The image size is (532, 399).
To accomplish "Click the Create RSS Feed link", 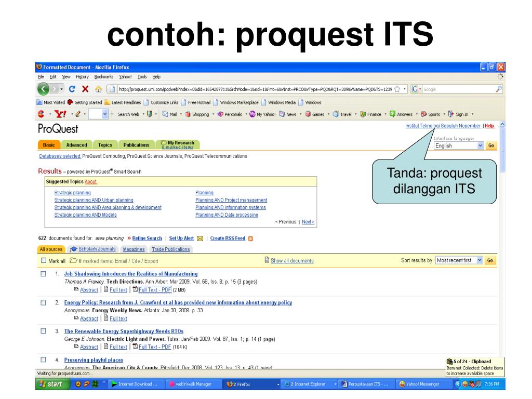I will (228, 238).
